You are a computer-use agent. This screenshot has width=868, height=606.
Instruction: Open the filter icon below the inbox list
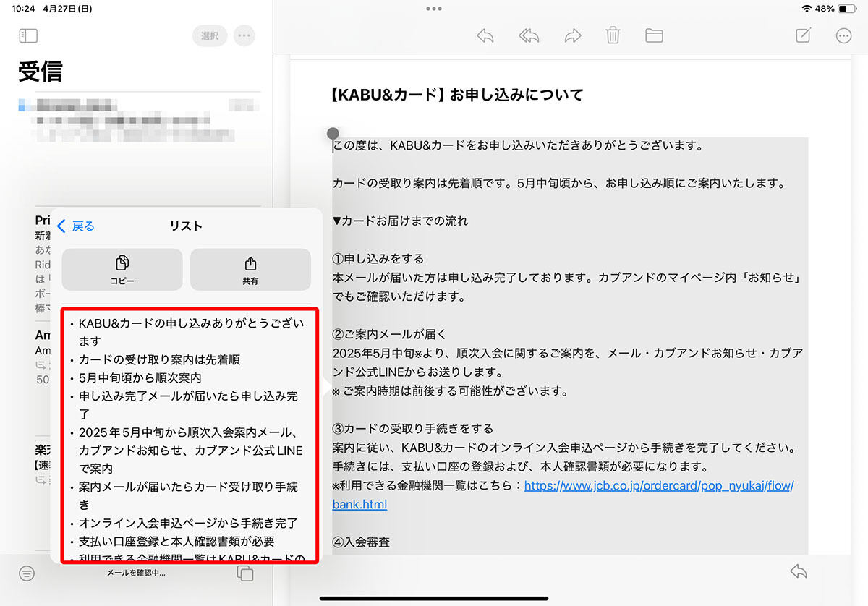pyautogui.click(x=27, y=573)
